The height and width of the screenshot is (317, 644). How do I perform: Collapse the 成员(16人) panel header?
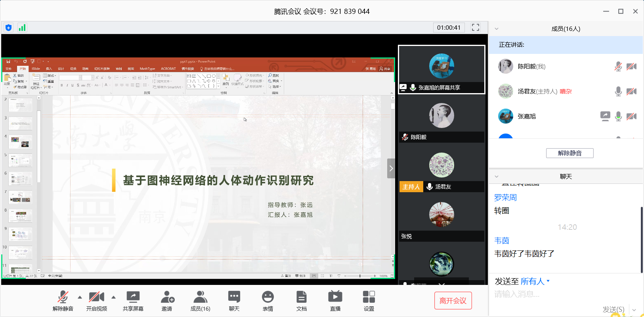coord(497,29)
